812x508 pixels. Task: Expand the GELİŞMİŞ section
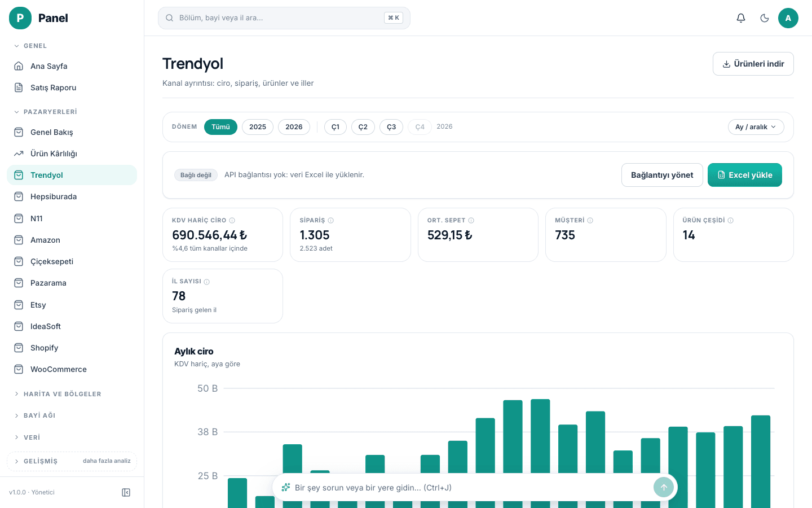(x=72, y=461)
